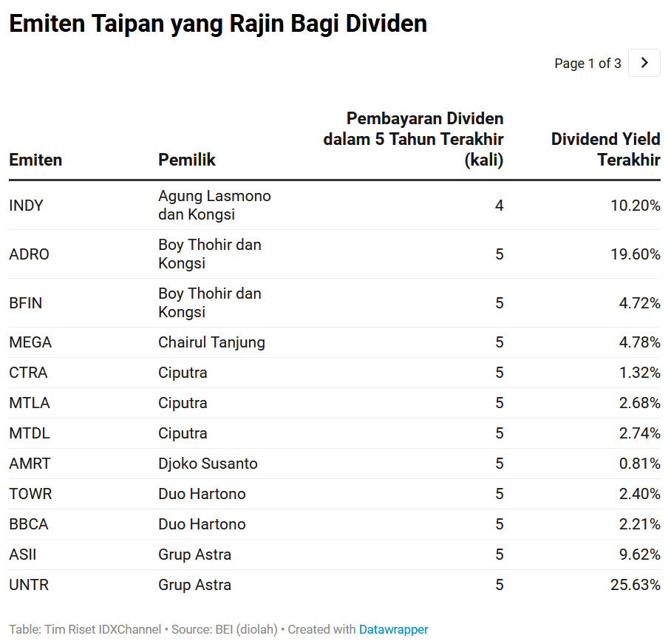Select the ASII emiten cell
The width and height of the screenshot is (668, 644).
click(x=23, y=555)
